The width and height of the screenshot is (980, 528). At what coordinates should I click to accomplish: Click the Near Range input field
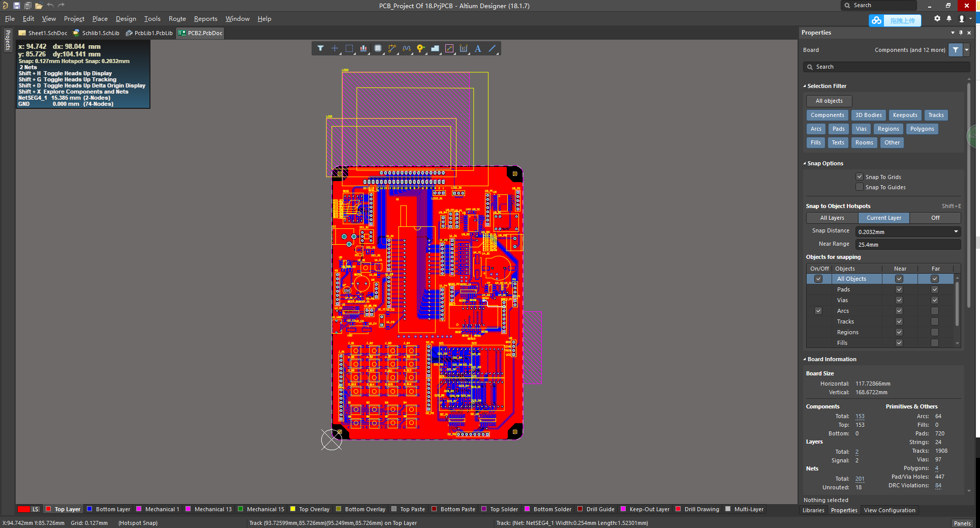[x=908, y=244]
